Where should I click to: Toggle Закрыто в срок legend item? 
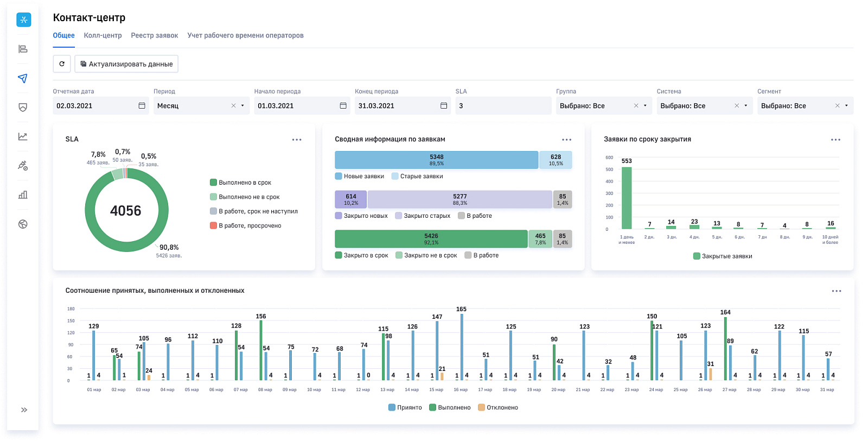tap(362, 255)
